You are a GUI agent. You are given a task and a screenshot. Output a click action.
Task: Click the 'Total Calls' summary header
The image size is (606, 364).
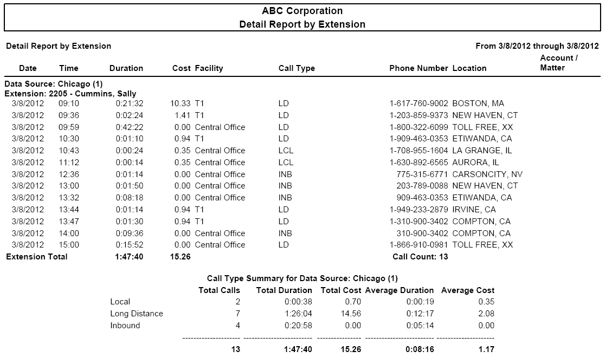(219, 290)
